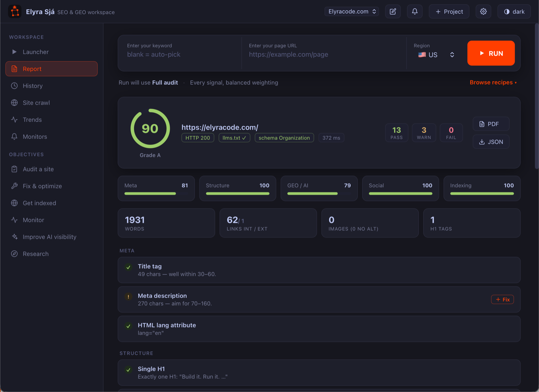Click the schema Organization badge
Viewport: 539px width, 392px height.
tap(284, 138)
